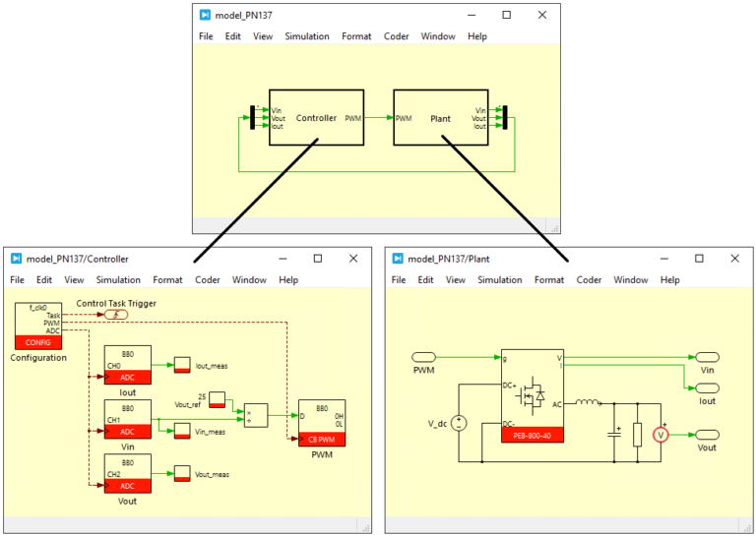The width and height of the screenshot is (756, 536).
Task: Select the voltmeter V block
Action: (x=661, y=435)
